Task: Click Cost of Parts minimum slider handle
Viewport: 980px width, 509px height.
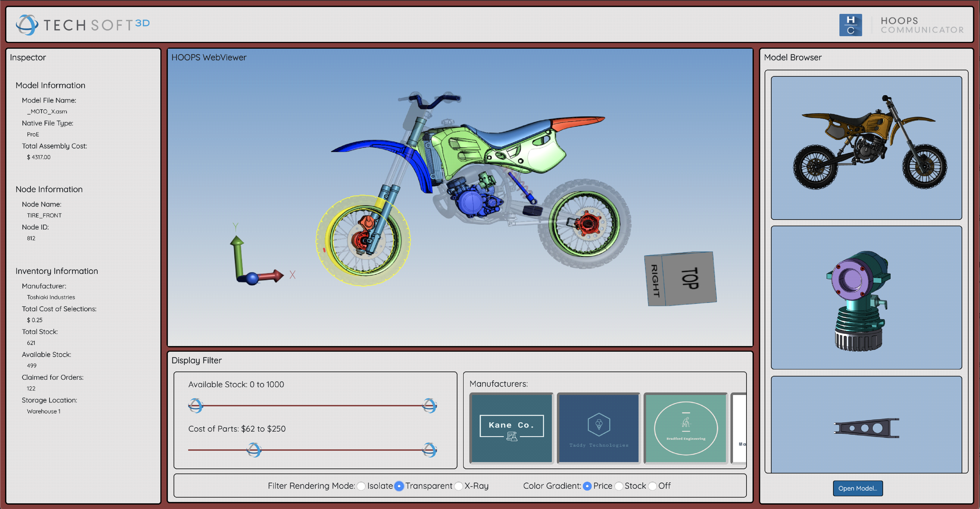Action: pyautogui.click(x=254, y=450)
